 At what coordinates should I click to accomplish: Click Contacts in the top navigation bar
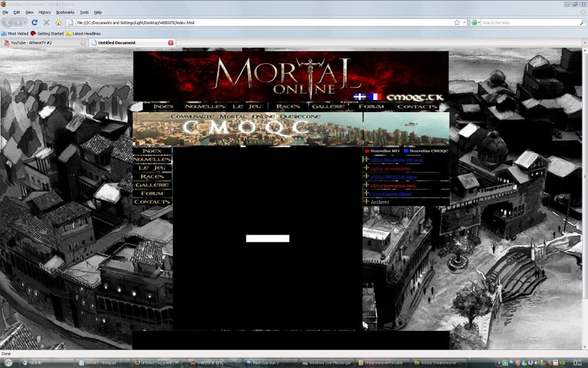417,106
